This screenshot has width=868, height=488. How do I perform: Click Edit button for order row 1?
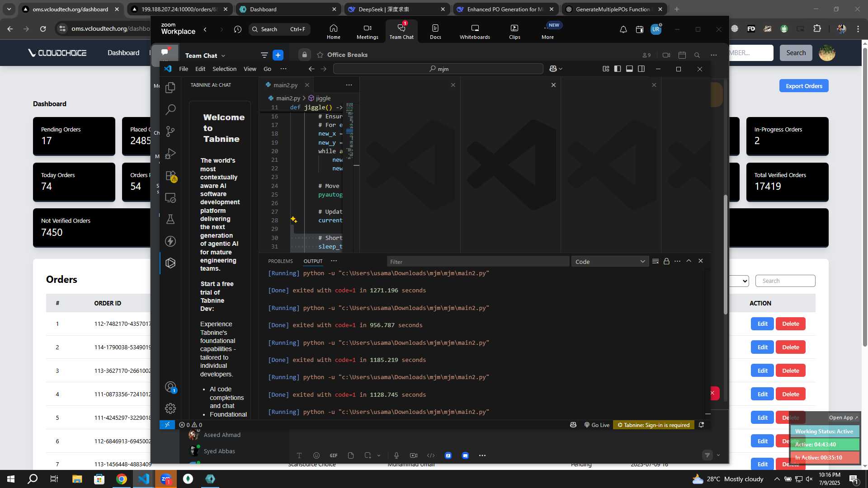(762, 324)
